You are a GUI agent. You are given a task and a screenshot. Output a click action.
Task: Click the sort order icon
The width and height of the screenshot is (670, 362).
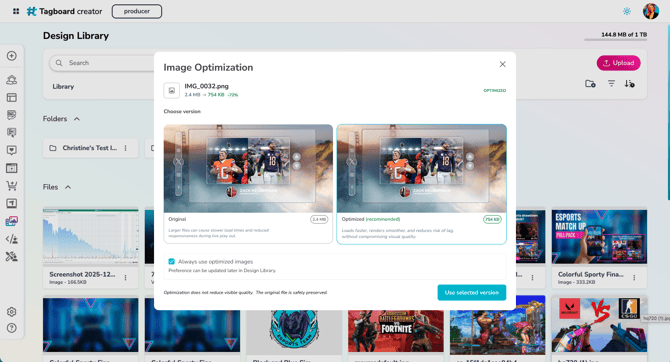tap(629, 83)
